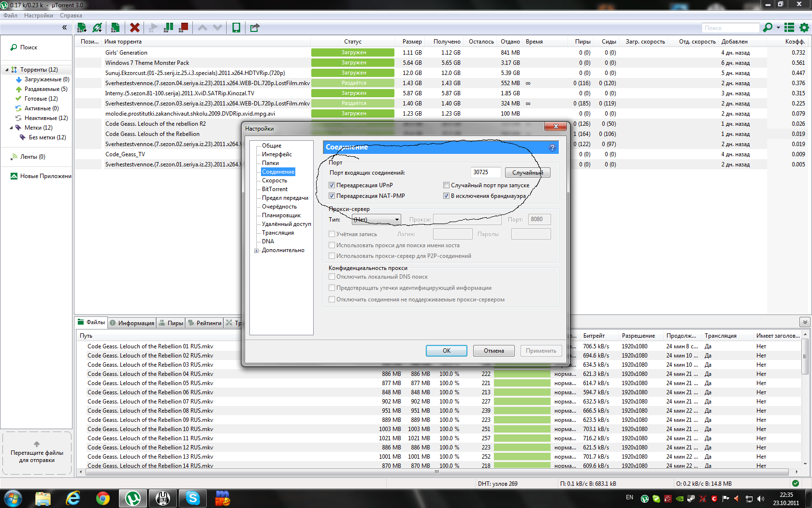
Task: Click the Move Down Queue arrow
Action: pos(217,28)
